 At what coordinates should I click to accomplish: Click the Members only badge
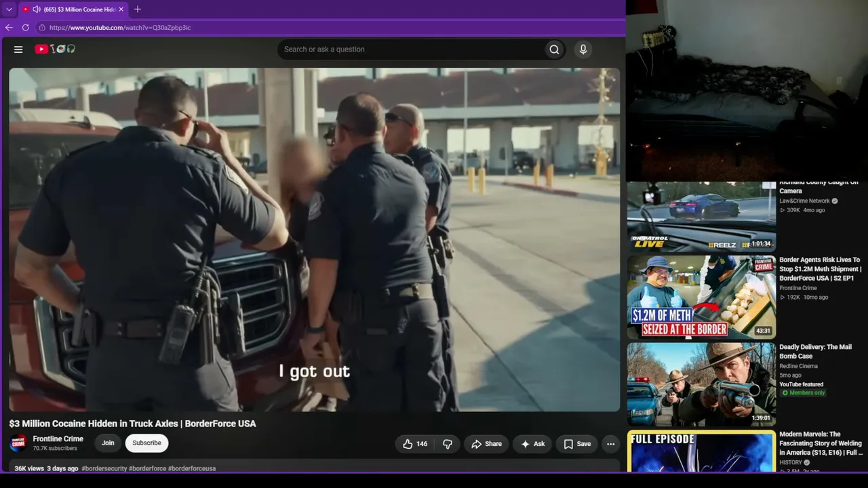tap(804, 393)
